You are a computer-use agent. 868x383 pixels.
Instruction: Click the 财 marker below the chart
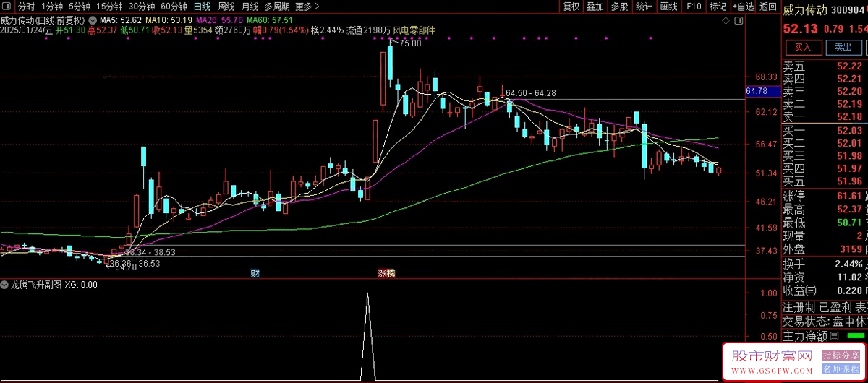pyautogui.click(x=255, y=273)
